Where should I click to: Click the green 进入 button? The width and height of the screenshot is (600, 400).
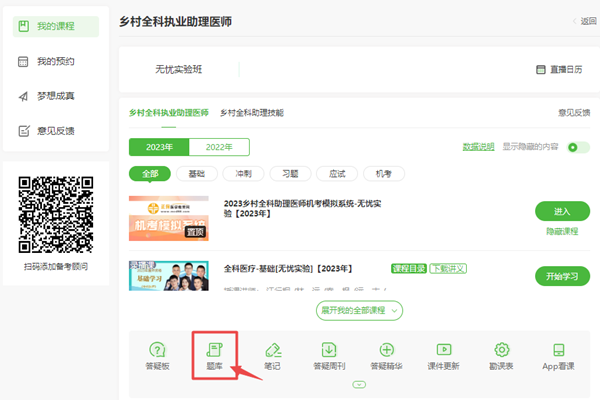click(562, 211)
